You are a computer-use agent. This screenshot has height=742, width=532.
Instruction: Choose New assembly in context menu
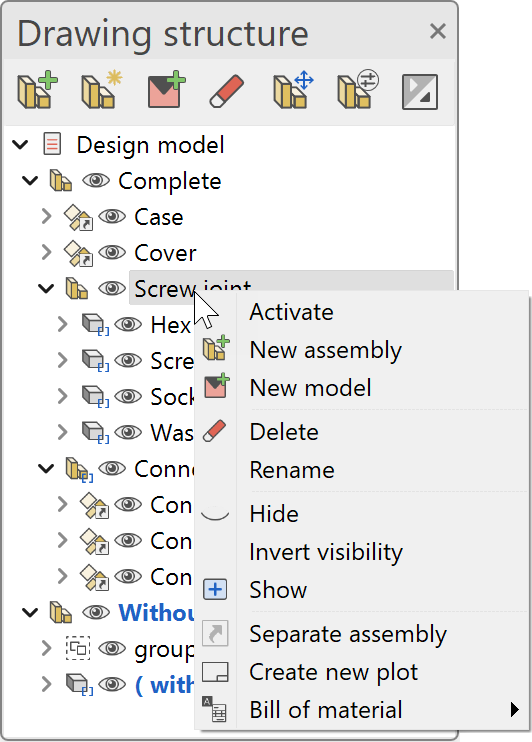tap(363, 350)
